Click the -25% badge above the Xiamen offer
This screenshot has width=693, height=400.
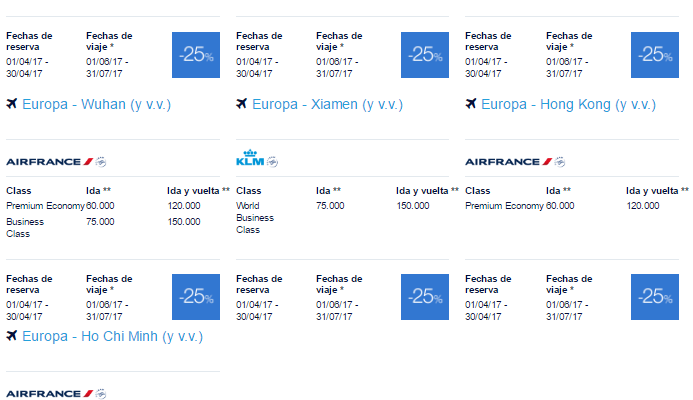(x=425, y=55)
